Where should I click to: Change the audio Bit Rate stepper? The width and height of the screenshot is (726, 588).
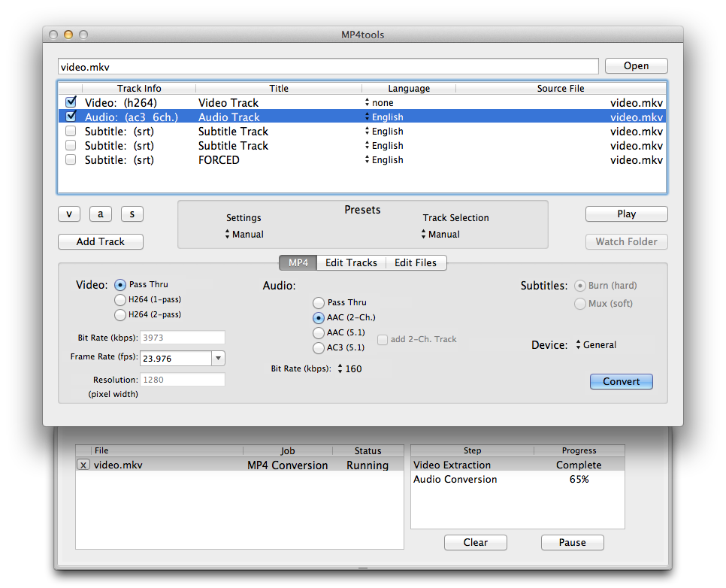(x=340, y=368)
